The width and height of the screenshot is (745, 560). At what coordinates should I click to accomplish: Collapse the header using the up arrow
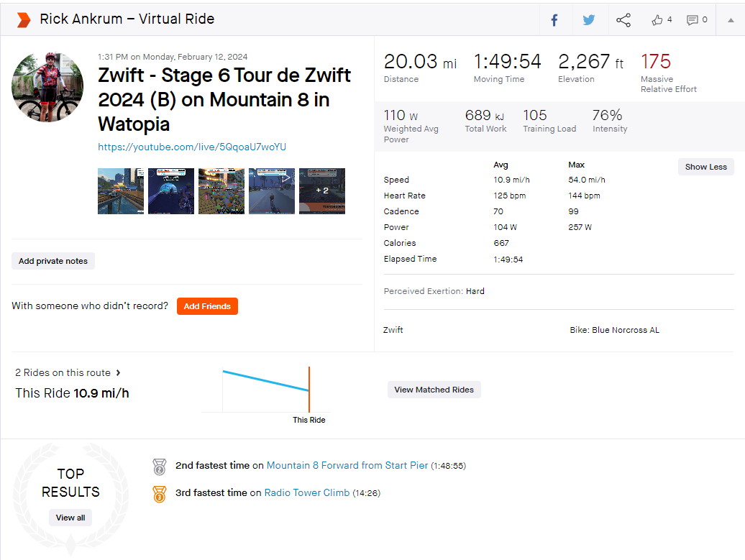click(731, 20)
